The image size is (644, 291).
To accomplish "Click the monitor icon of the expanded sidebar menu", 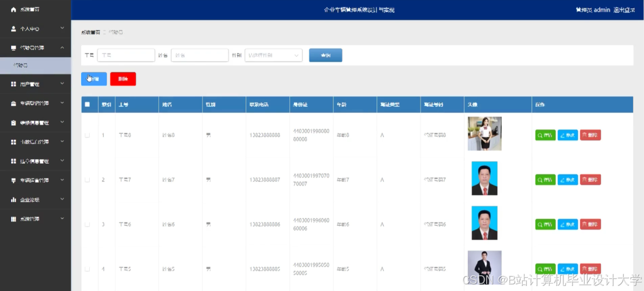I will click(x=14, y=48).
